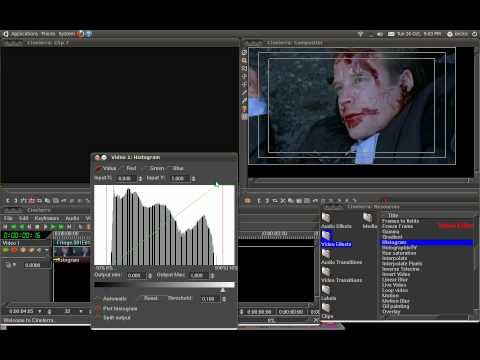This screenshot has height=360, width=480.
Task: Click the Output min stepper arrows
Action: [x=150, y=276]
